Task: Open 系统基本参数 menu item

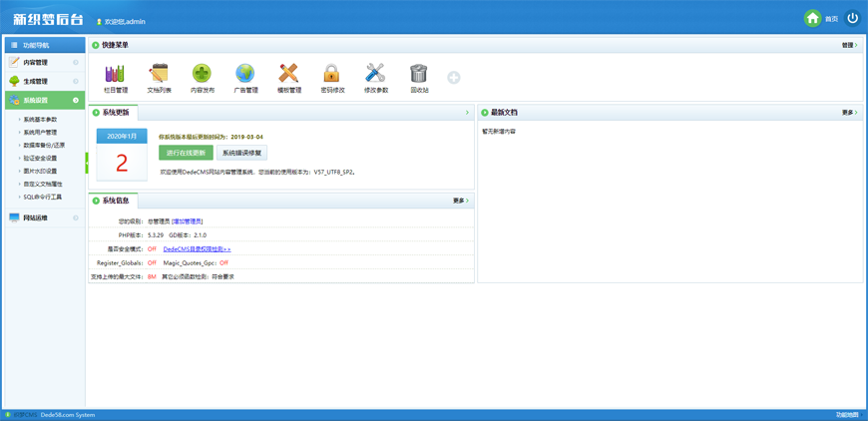Action: (x=41, y=119)
